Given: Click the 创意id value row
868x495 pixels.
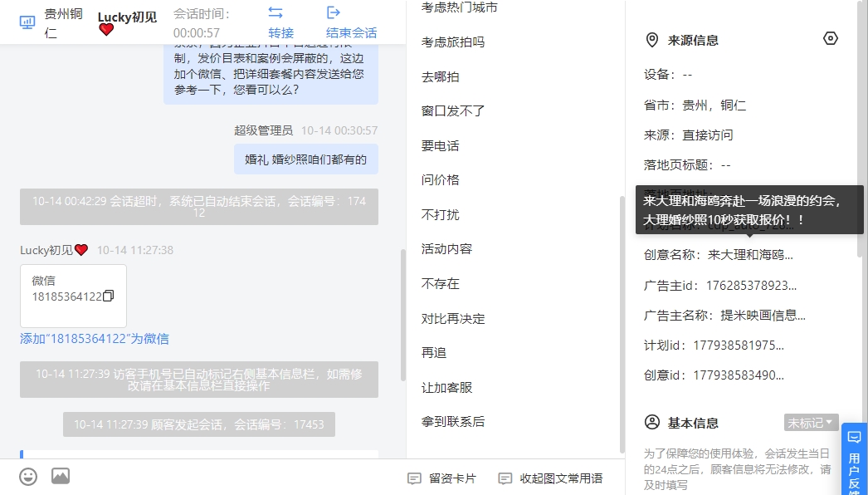Looking at the screenshot, I should 714,375.
